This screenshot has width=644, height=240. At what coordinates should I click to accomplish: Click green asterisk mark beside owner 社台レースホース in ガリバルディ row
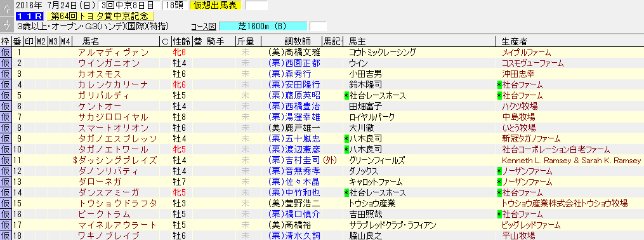click(346, 96)
